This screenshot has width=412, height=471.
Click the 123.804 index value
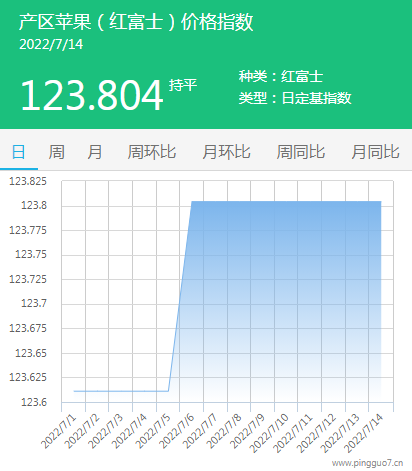(92, 95)
